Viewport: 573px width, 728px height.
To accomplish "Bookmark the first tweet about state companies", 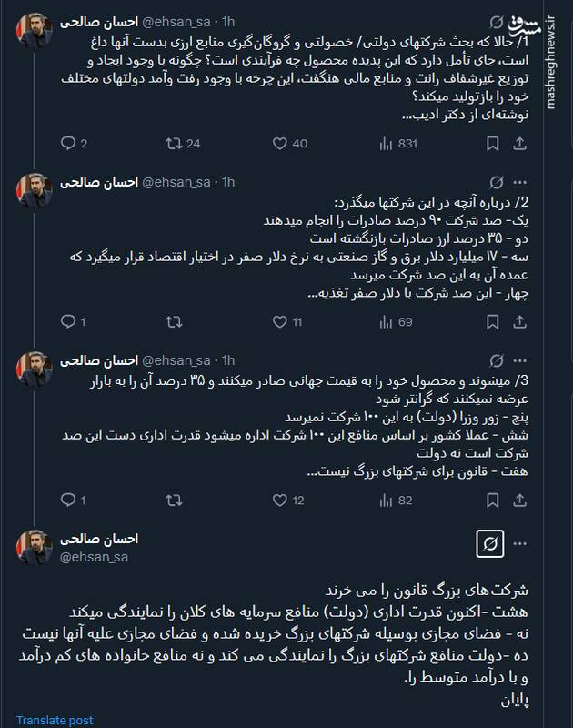I will 492,143.
